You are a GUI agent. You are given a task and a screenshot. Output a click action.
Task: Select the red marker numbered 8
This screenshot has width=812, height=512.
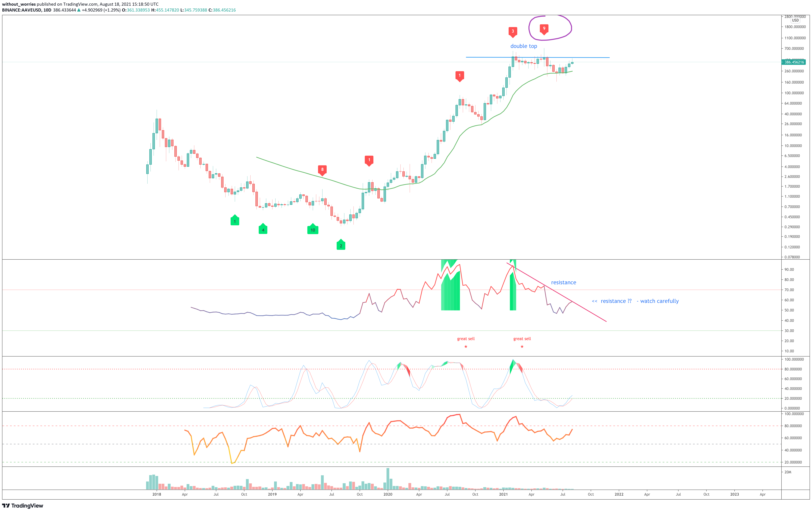pyautogui.click(x=322, y=170)
